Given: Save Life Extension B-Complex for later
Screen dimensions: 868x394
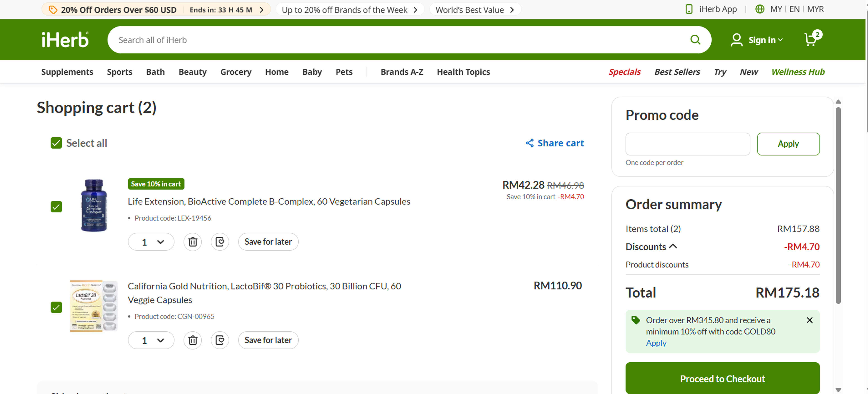Looking at the screenshot, I should (x=268, y=242).
